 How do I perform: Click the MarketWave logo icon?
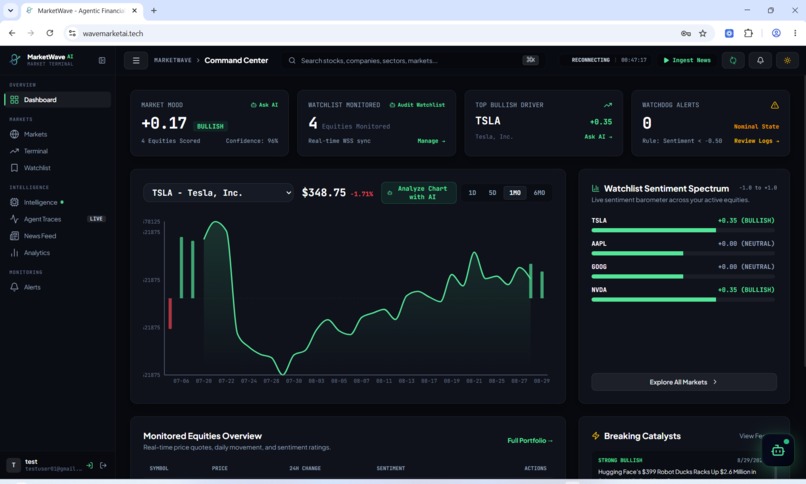pyautogui.click(x=15, y=60)
